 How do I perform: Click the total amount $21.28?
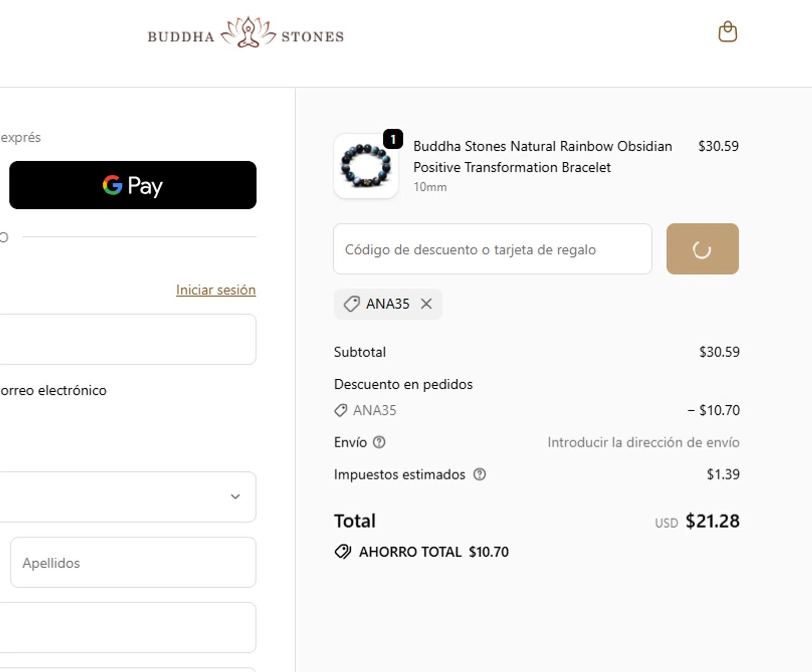[x=712, y=521]
